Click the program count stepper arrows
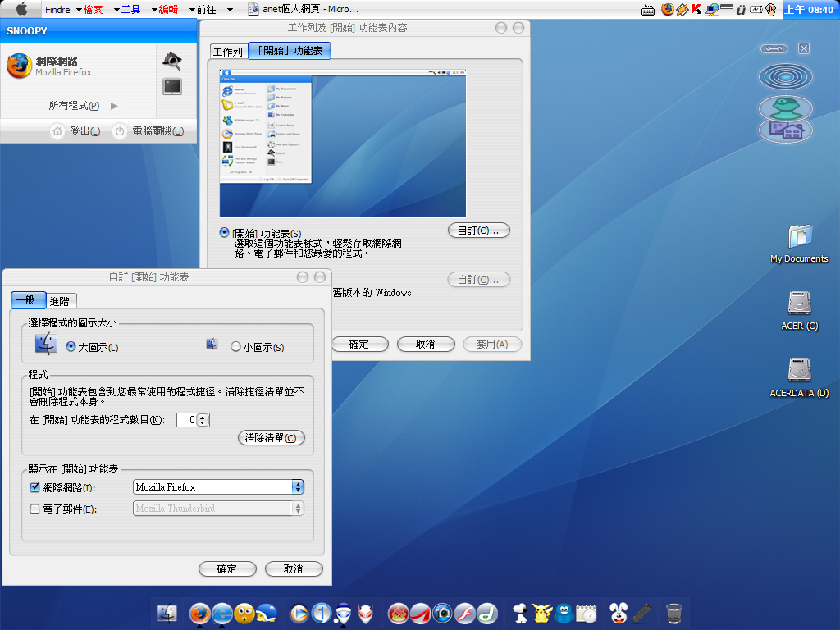This screenshot has height=630, width=840. (x=203, y=420)
